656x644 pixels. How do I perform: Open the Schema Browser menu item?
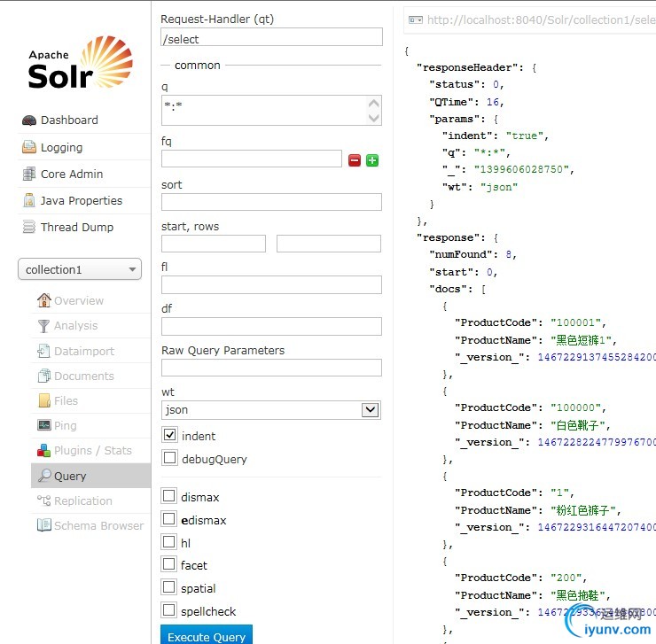click(98, 525)
